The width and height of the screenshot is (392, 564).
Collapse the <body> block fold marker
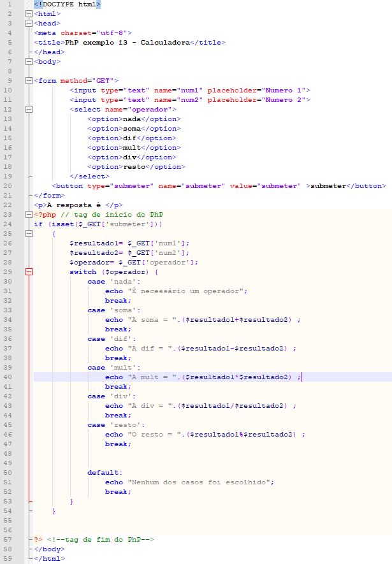(29, 62)
